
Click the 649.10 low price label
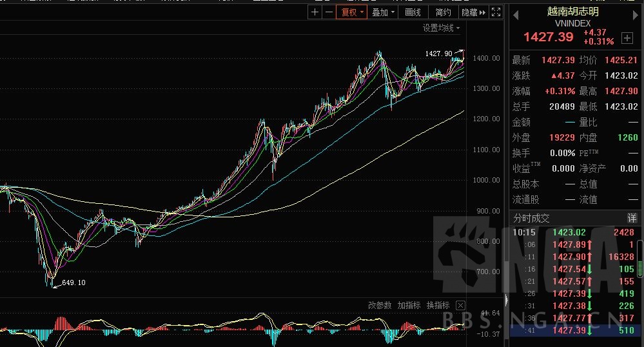point(73,283)
